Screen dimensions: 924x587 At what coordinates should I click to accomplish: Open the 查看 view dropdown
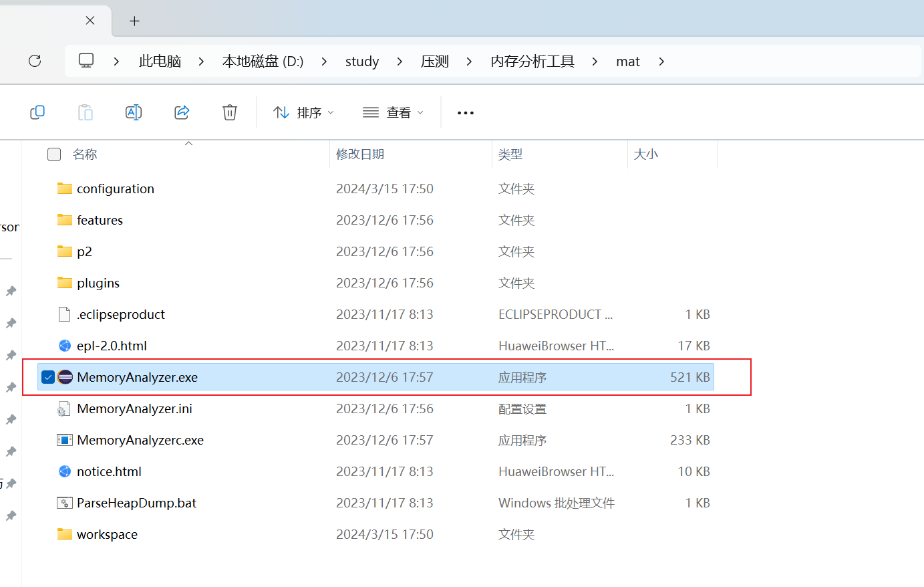pos(393,113)
